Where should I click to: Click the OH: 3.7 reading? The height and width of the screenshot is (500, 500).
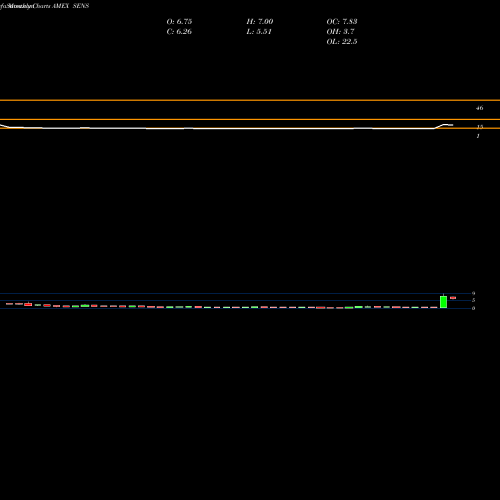(x=340, y=32)
